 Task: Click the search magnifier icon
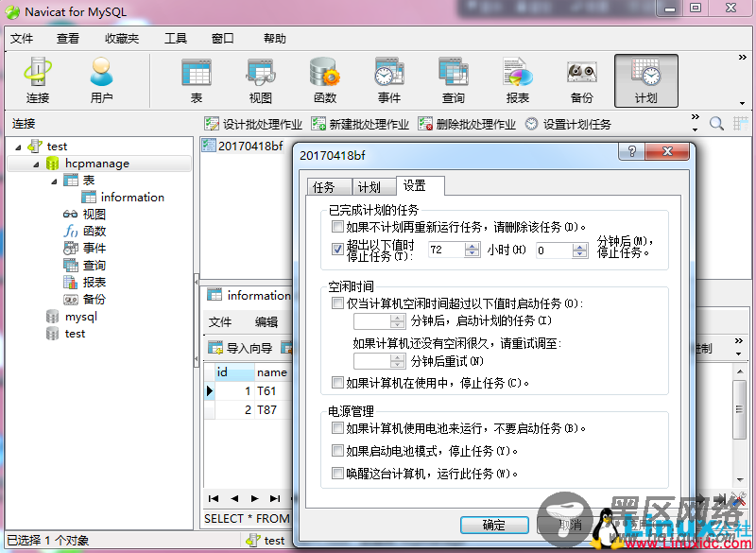(x=716, y=124)
